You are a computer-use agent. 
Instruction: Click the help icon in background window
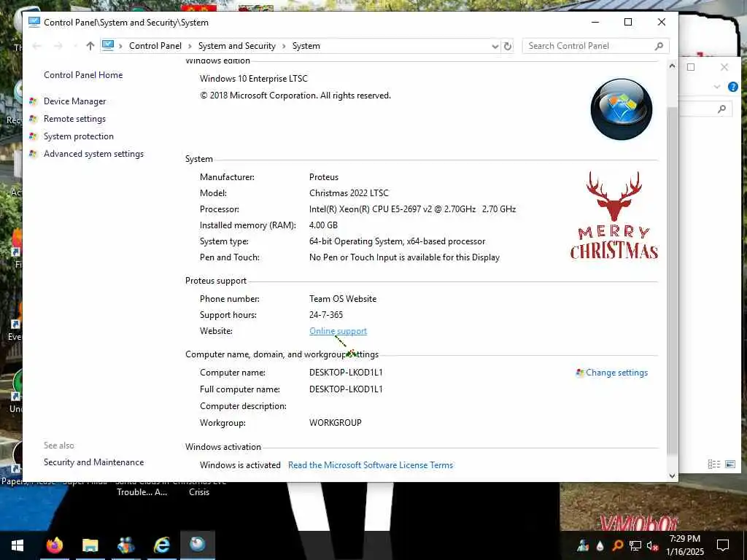click(x=732, y=87)
